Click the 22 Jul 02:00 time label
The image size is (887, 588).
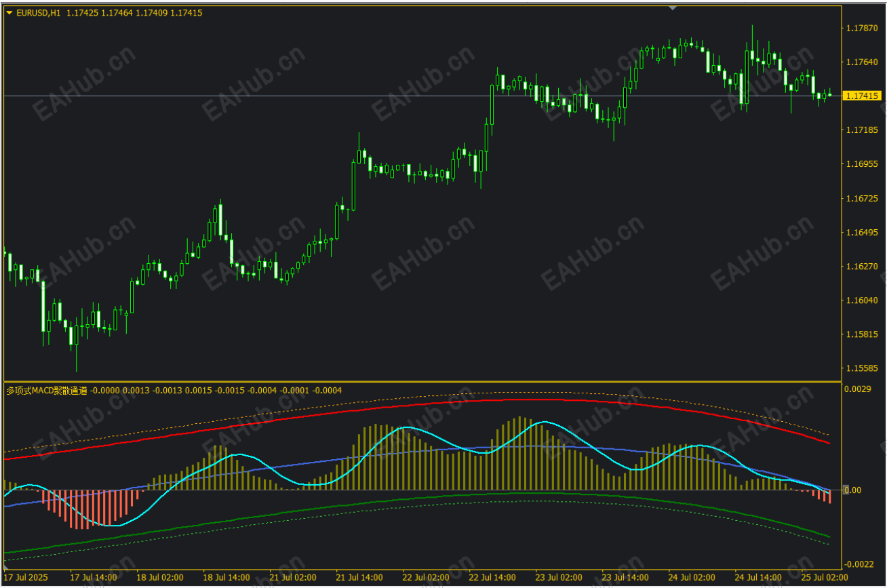(x=426, y=577)
